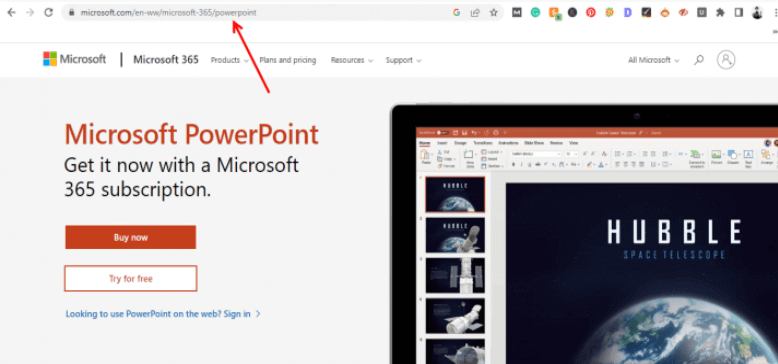Open the orange extension with green badge

tap(554, 13)
